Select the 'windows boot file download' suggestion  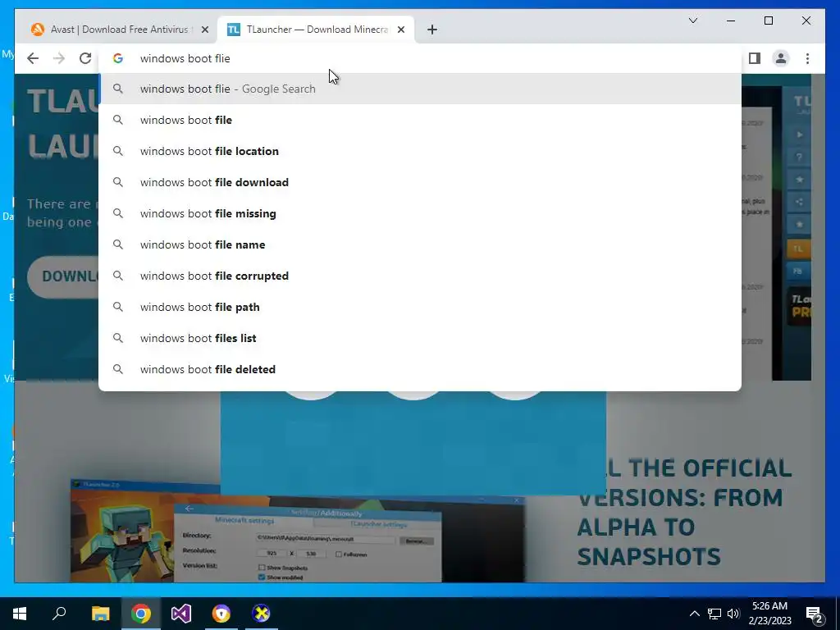point(420,182)
